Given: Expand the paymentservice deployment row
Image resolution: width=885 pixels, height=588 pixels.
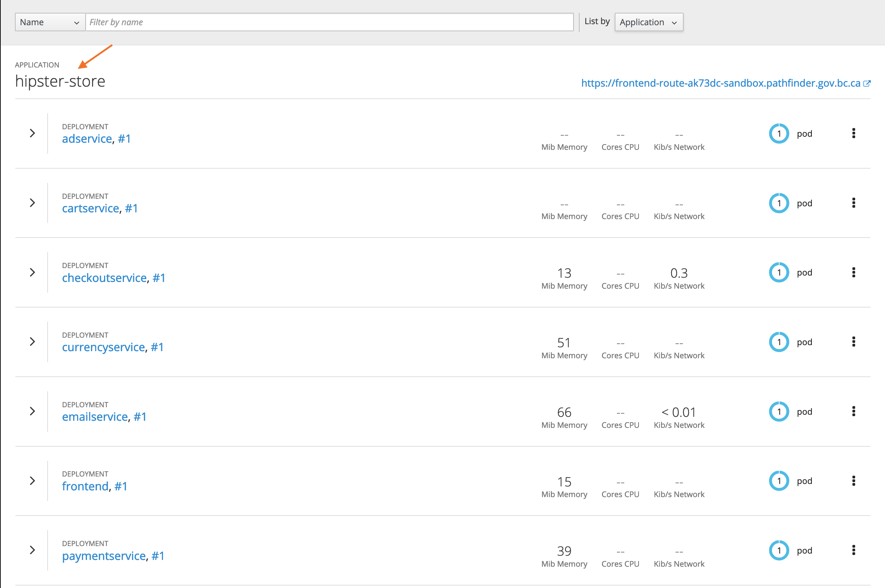Looking at the screenshot, I should point(32,550).
